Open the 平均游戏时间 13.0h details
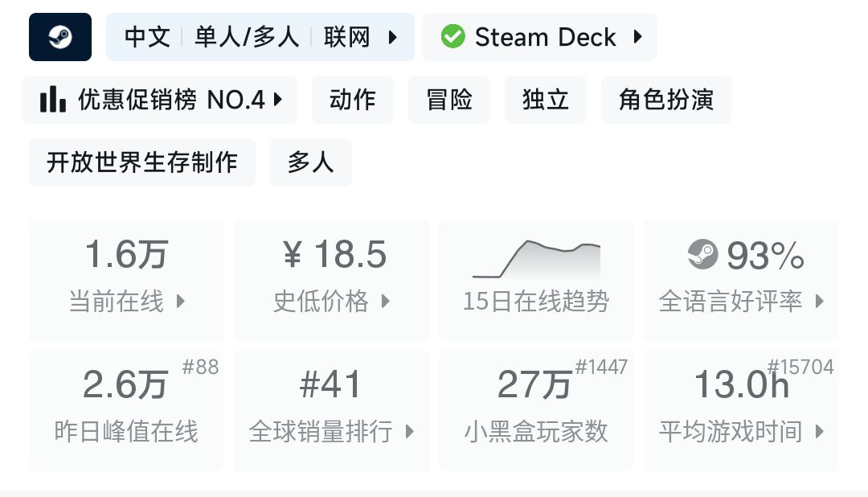The image size is (868, 497). [742, 410]
